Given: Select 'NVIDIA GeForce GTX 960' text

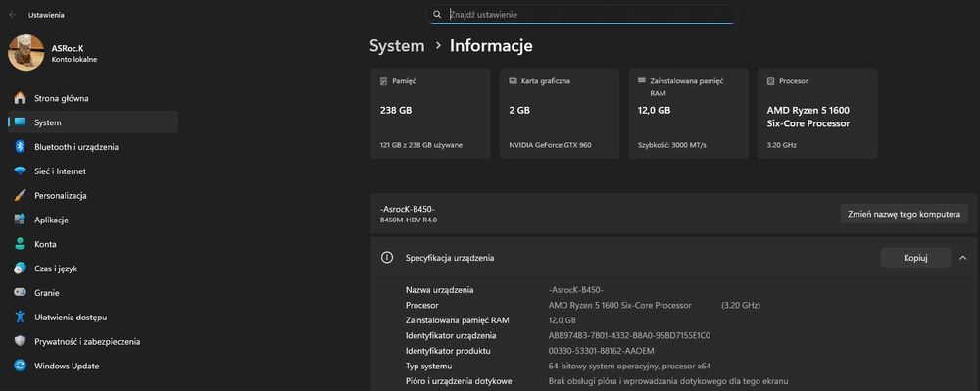Looking at the screenshot, I should point(551,145).
